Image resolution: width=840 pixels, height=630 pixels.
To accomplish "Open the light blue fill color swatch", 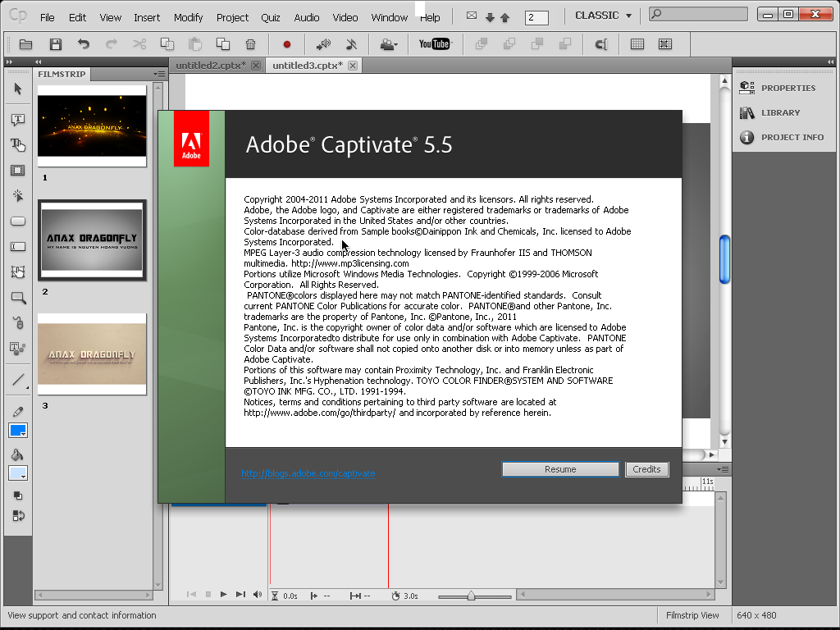I will pos(18,473).
